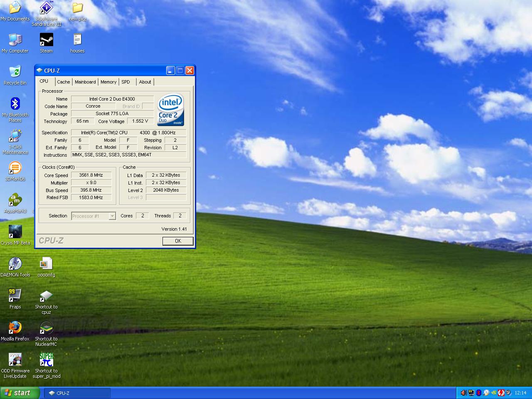Image resolution: width=532 pixels, height=399 pixels.
Task: Open the 'houses' text file
Action: (x=77, y=43)
